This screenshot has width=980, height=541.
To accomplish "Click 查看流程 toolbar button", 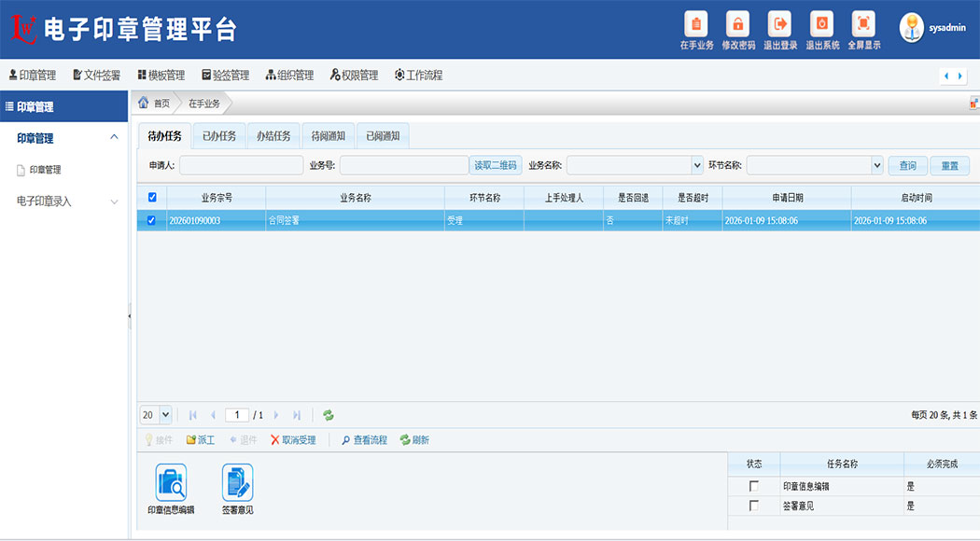I will (x=363, y=440).
